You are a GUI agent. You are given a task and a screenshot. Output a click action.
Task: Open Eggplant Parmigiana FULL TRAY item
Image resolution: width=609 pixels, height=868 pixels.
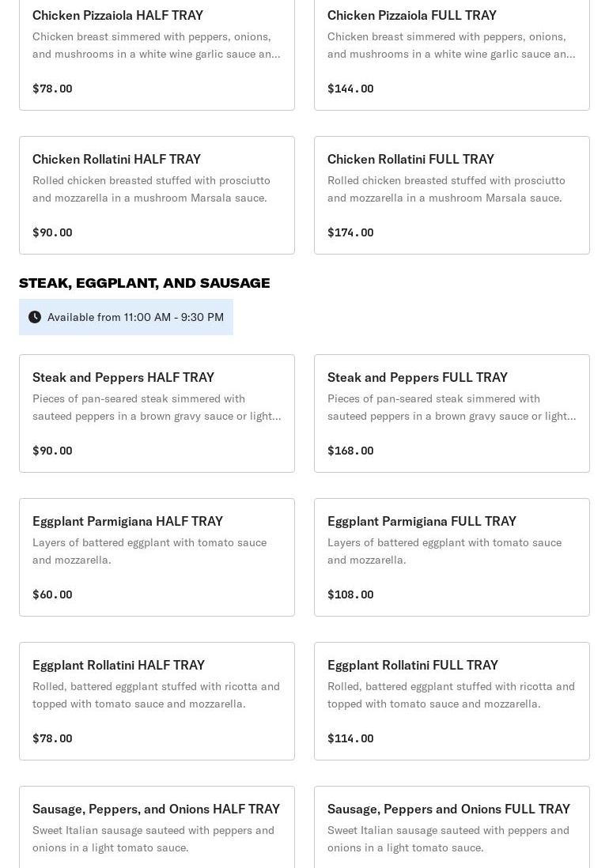(452, 557)
